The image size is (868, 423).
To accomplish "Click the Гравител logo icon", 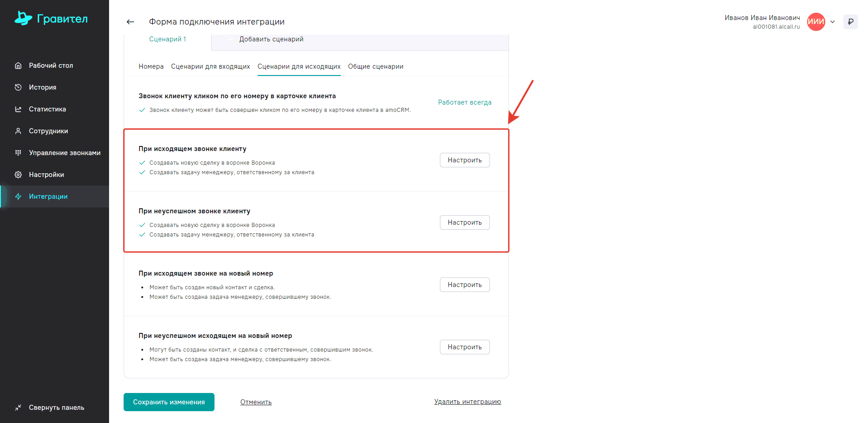I will click(23, 18).
